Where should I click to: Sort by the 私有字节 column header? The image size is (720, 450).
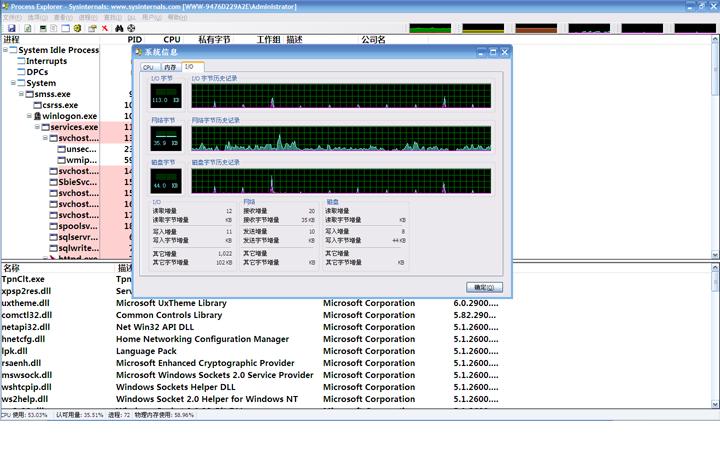(214, 39)
